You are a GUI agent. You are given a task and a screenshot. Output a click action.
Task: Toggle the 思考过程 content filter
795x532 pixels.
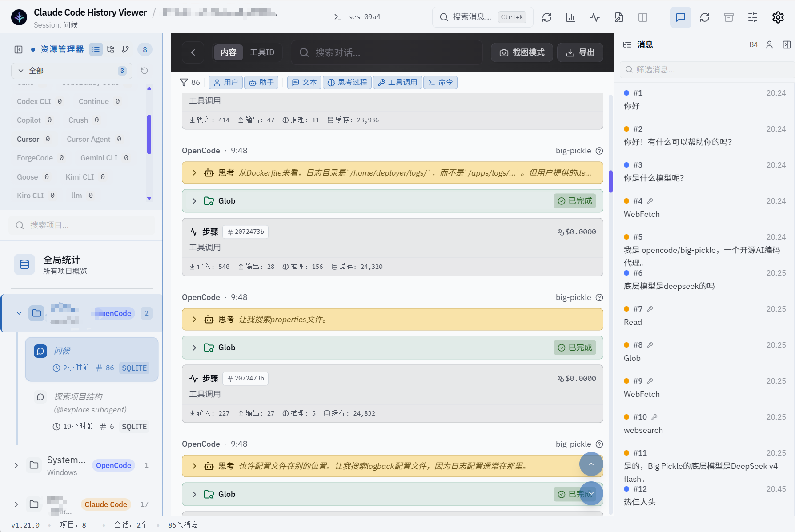(x=347, y=82)
